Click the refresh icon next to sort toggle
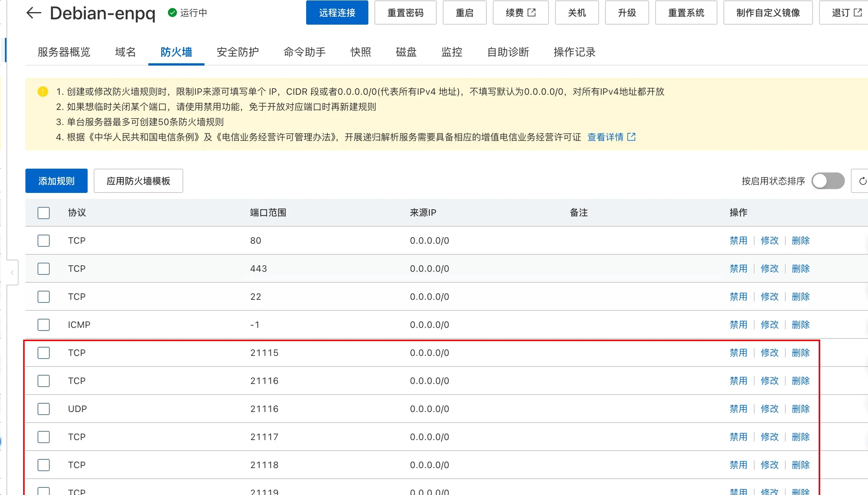Viewport: 868px width, 495px height. (862, 181)
